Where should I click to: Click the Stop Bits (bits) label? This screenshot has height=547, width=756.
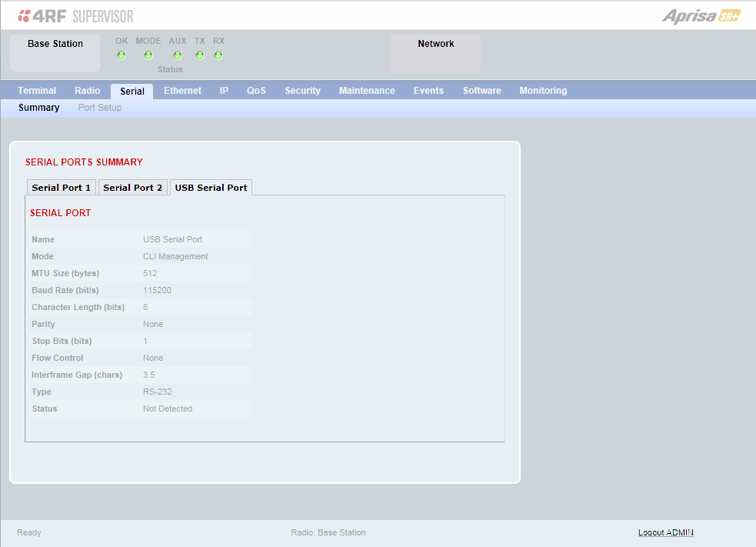(x=62, y=341)
